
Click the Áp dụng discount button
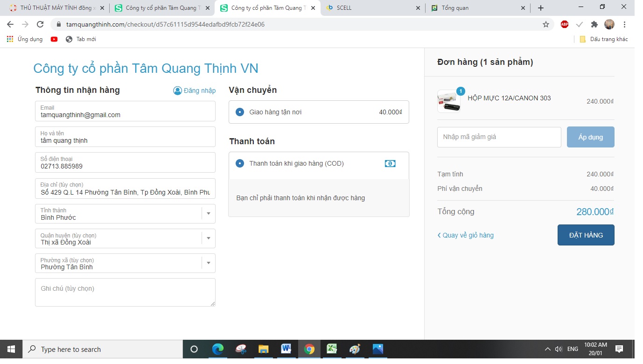[x=591, y=137]
